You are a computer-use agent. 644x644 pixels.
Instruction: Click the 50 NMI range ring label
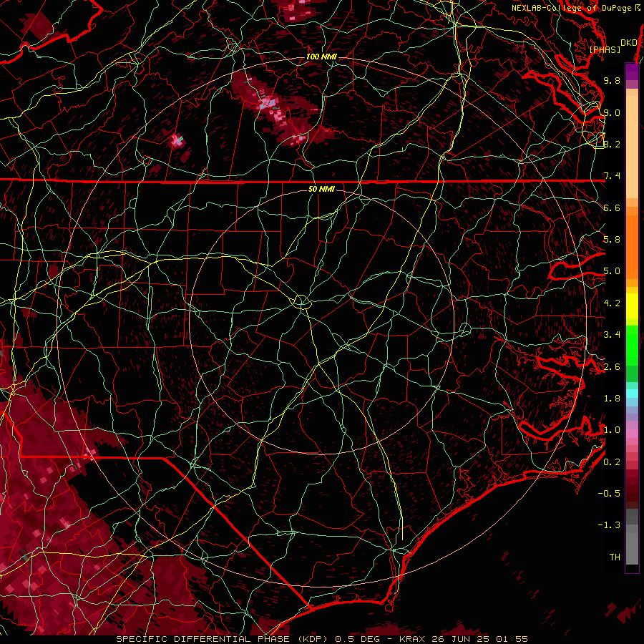tap(321, 189)
